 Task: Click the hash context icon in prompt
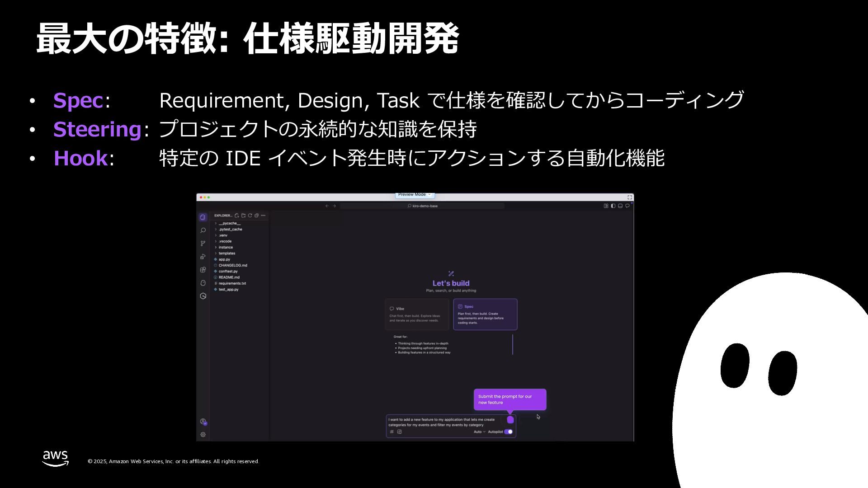(392, 432)
